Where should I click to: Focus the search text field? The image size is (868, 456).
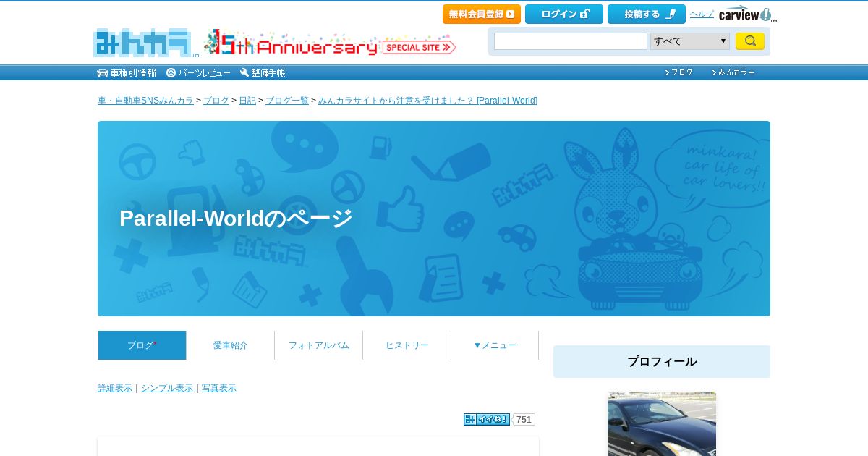[571, 41]
